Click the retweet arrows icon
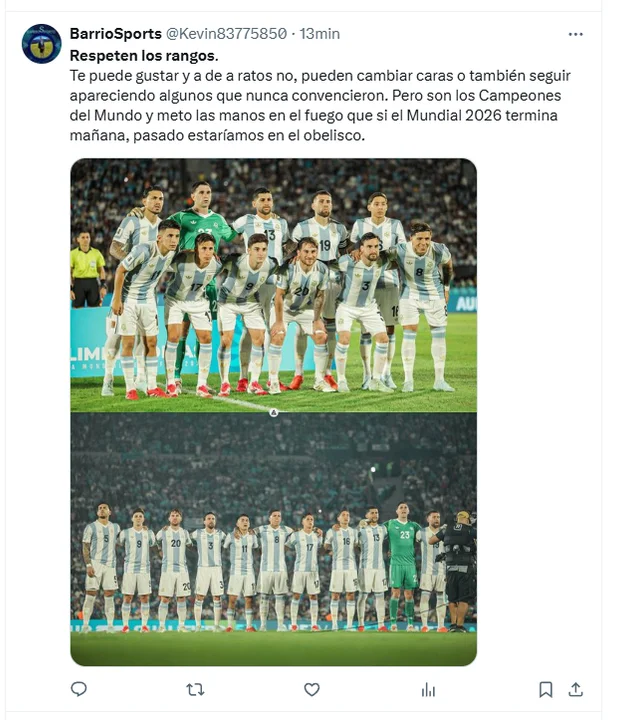626x720 pixels. (195, 689)
